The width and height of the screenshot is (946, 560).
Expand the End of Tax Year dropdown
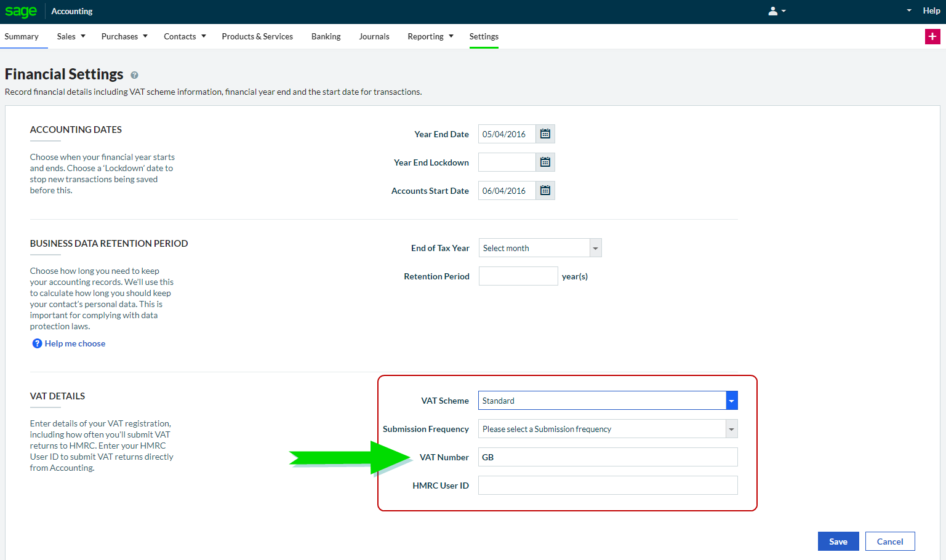tap(595, 248)
